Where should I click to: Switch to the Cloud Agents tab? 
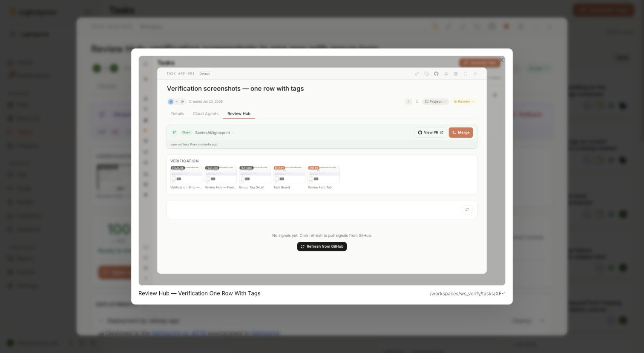[206, 114]
